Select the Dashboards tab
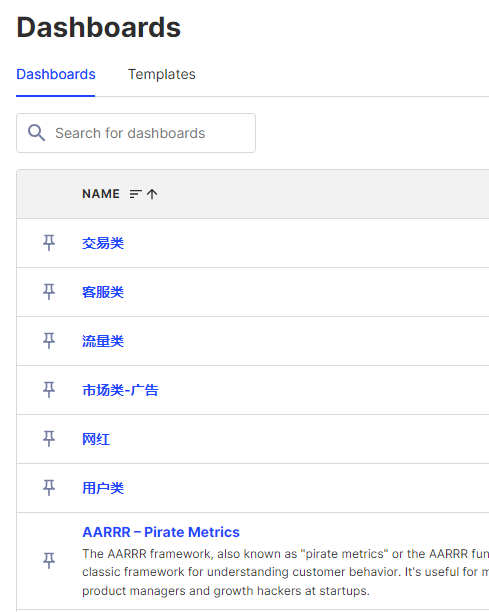The height and width of the screenshot is (612, 489). [x=55, y=74]
